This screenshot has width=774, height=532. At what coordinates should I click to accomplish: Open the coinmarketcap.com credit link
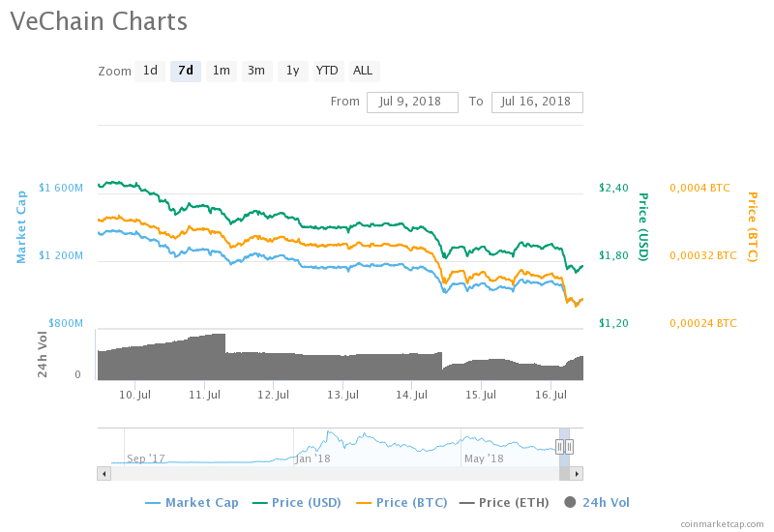pyautogui.click(x=722, y=524)
